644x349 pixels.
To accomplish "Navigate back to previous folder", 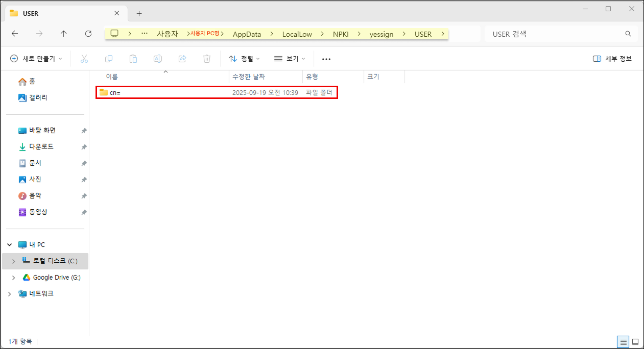I will [15, 34].
